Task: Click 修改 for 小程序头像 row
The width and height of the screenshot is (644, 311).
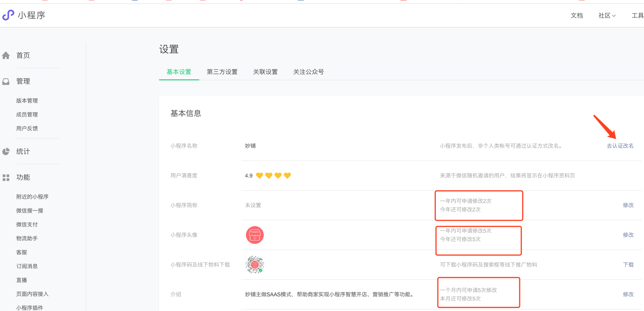Action: pyautogui.click(x=628, y=235)
